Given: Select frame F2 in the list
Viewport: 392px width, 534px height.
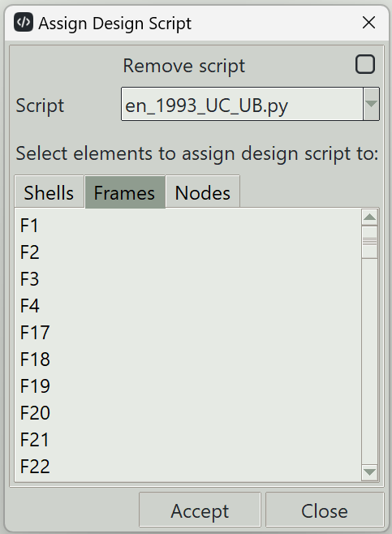Looking at the screenshot, I should click(x=188, y=252).
